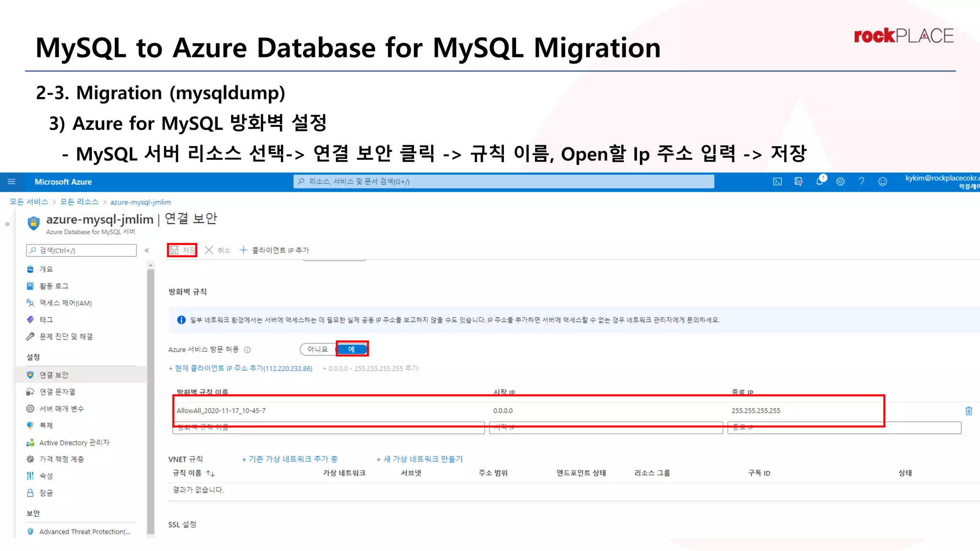The height and width of the screenshot is (551, 980).
Task: Click 현재 클라이언트 IP 주소 추가 link
Action: click(240, 368)
